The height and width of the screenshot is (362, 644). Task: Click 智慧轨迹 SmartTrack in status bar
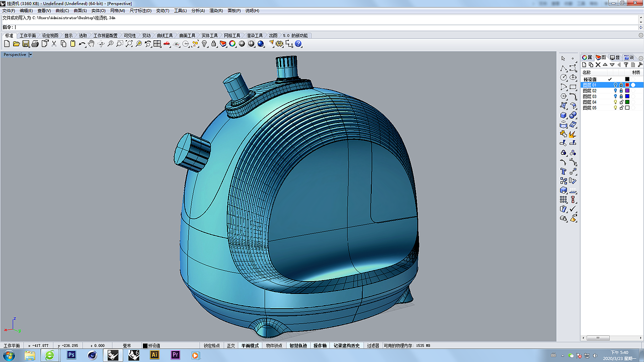298,346
